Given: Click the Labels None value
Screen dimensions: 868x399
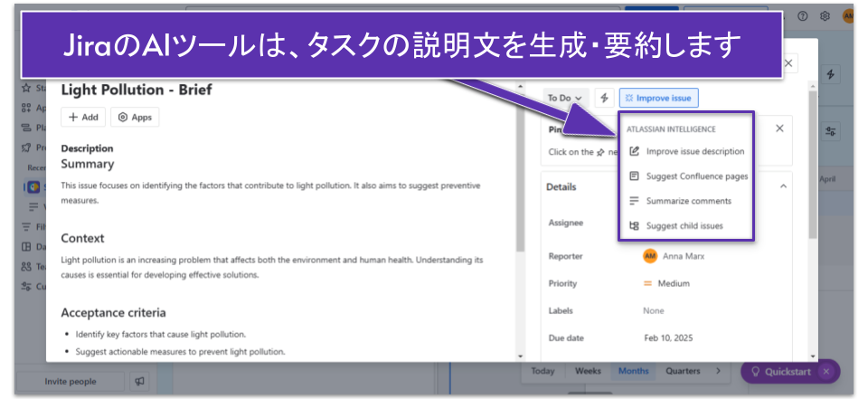Looking at the screenshot, I should pos(653,311).
